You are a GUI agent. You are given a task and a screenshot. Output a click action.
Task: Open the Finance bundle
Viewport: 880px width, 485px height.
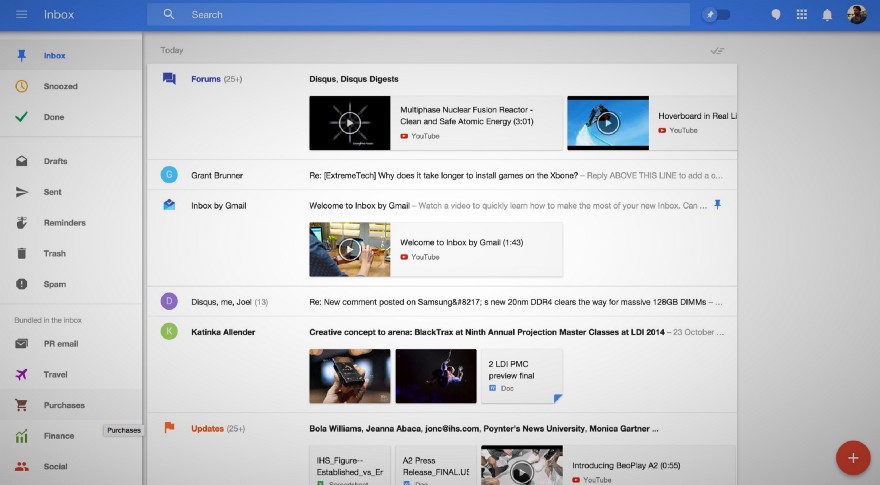(71, 436)
